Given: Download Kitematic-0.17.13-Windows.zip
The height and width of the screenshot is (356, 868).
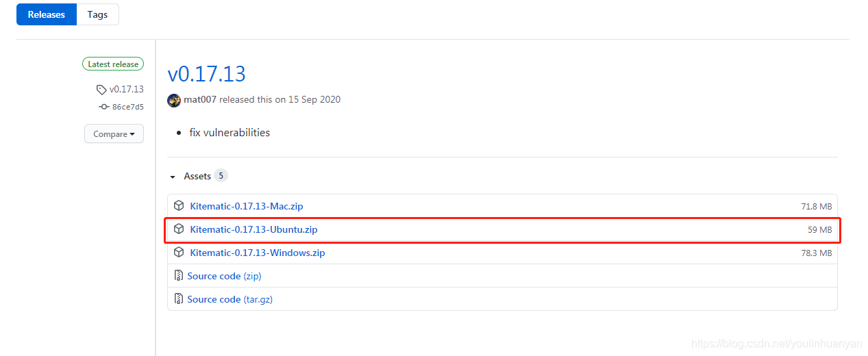Looking at the screenshot, I should click(258, 253).
